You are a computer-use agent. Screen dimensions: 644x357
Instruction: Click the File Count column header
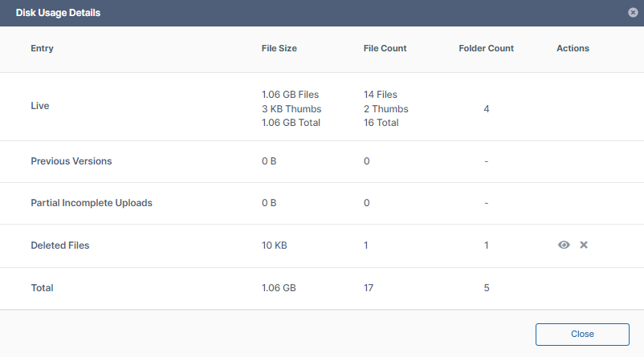[385, 48]
